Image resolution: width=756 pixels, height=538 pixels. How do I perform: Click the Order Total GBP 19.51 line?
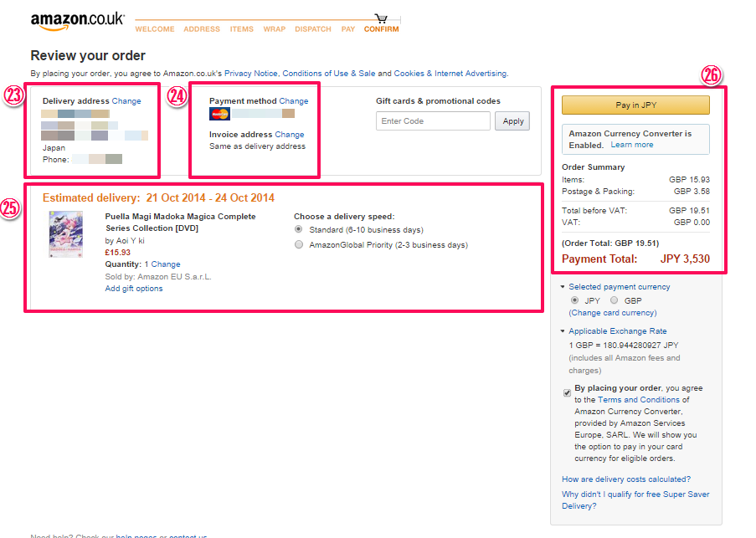(610, 243)
